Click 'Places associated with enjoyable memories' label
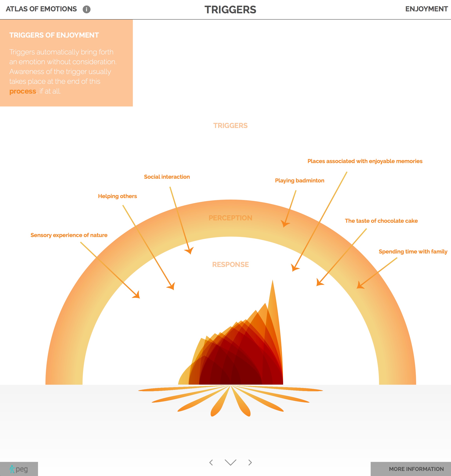The width and height of the screenshot is (451, 476). pyautogui.click(x=365, y=161)
